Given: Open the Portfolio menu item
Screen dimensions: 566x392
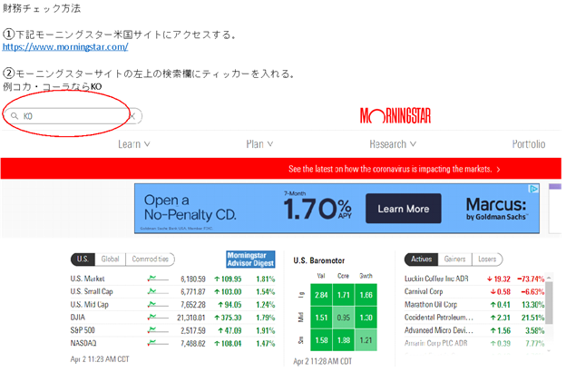Looking at the screenshot, I should click(529, 144).
